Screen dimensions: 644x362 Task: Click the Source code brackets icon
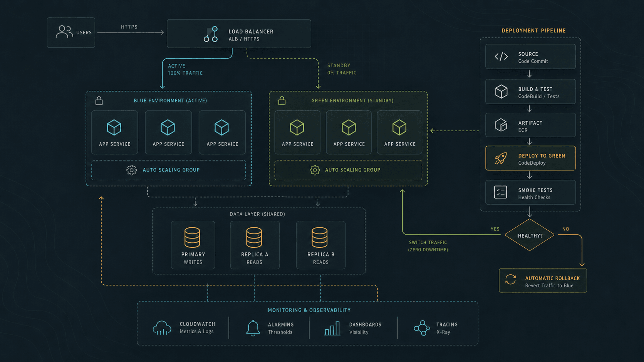[501, 57]
